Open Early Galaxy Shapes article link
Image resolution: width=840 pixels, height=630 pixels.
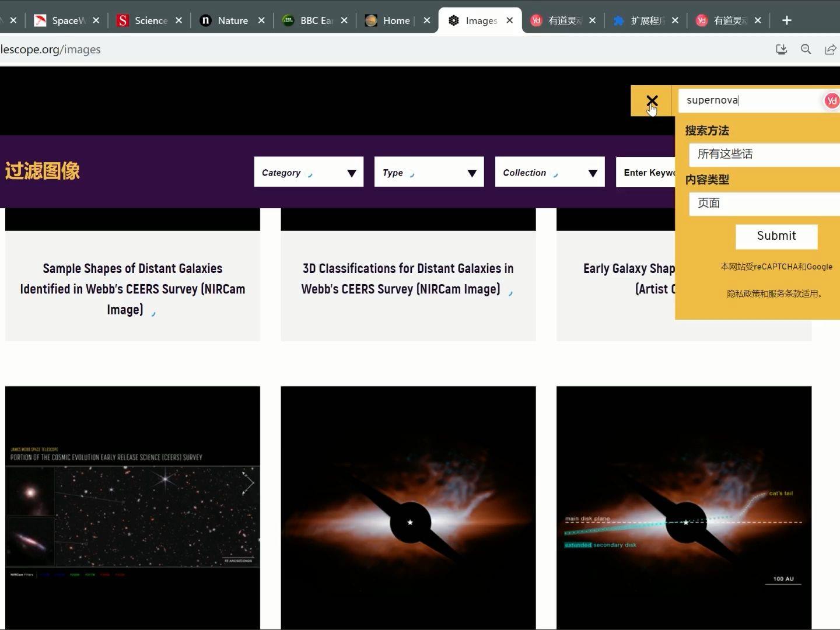pyautogui.click(x=629, y=279)
